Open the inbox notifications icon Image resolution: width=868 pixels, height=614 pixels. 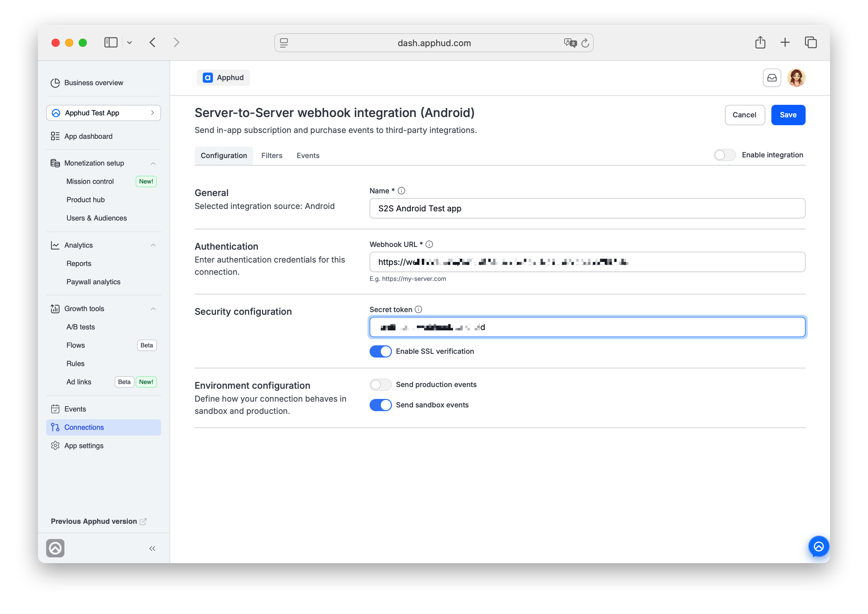pyautogui.click(x=772, y=78)
